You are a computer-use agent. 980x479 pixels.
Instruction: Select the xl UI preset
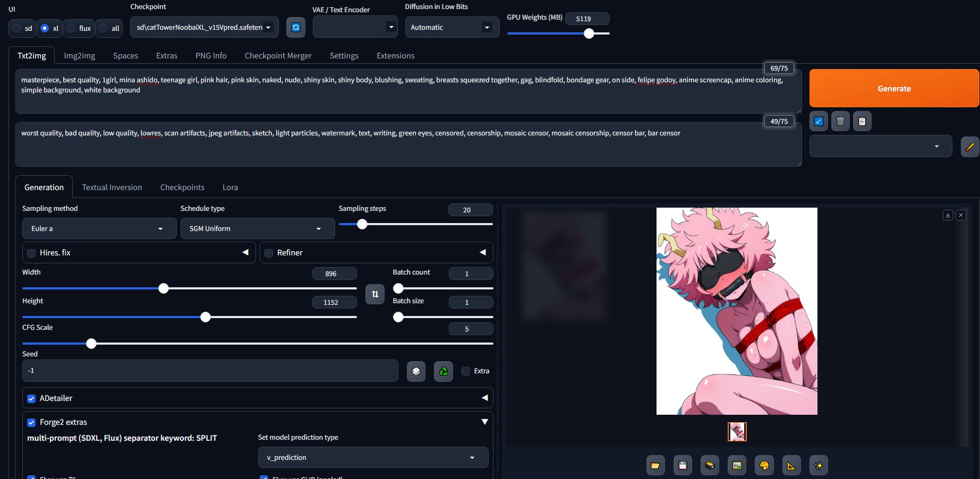pyautogui.click(x=49, y=28)
